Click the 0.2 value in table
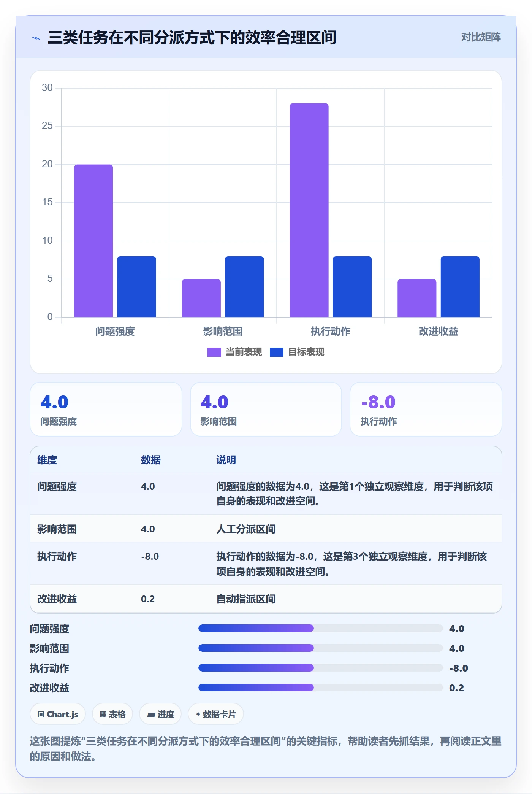 click(148, 599)
